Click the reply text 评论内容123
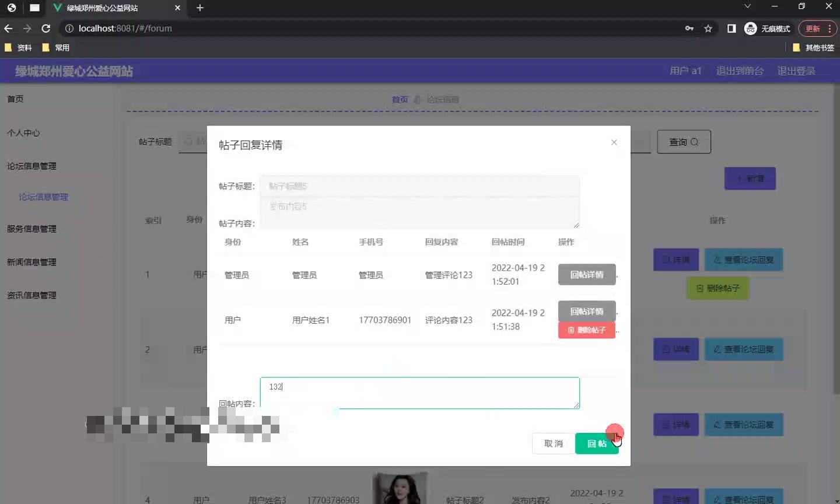This screenshot has height=504, width=840. 449,320
